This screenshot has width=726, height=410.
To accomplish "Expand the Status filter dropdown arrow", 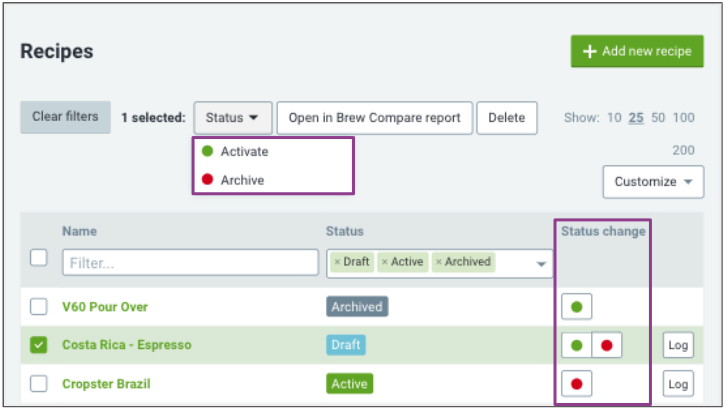I will [541, 264].
